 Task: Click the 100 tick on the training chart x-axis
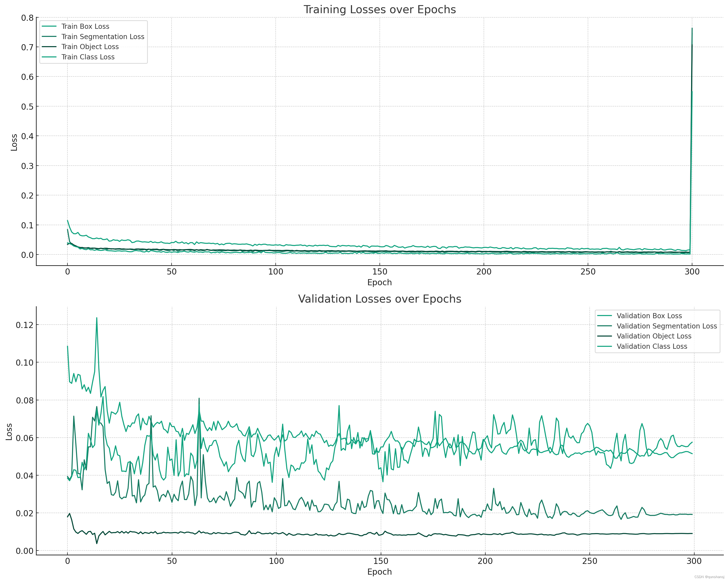(x=275, y=272)
